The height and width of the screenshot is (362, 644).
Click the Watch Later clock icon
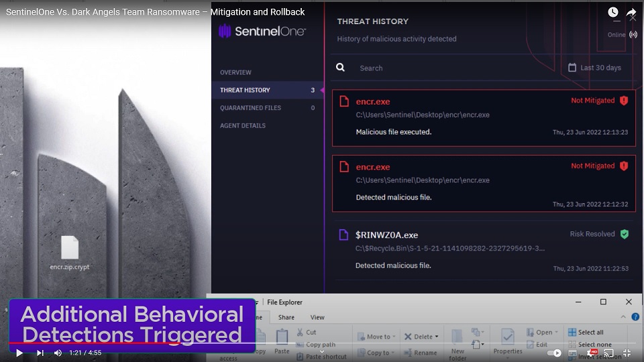[612, 12]
